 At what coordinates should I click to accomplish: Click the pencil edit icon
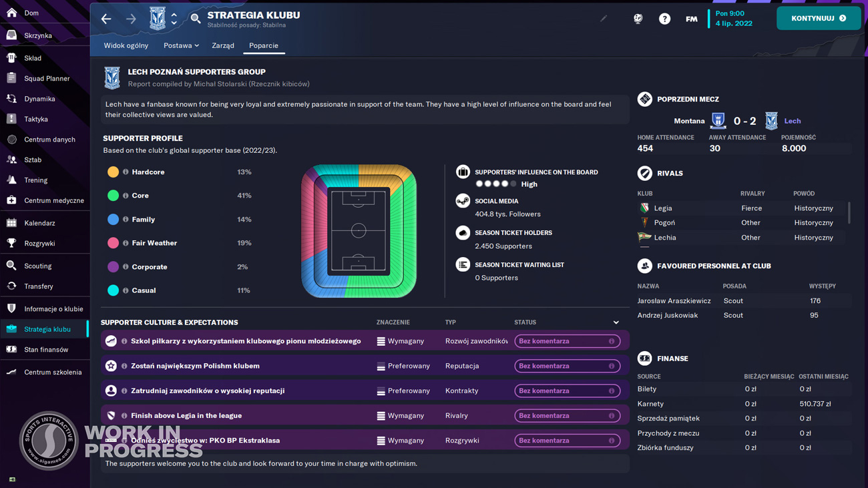604,19
